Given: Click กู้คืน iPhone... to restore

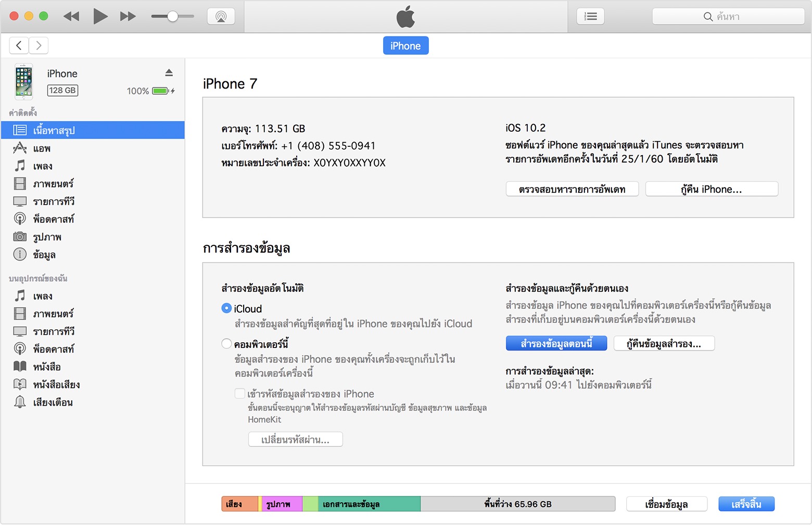Looking at the screenshot, I should (x=711, y=189).
